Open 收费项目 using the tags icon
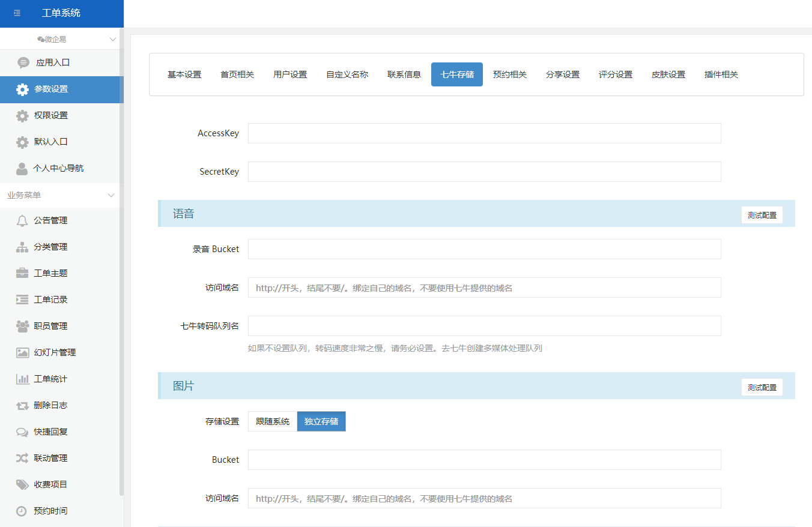The image size is (812, 527). point(22,484)
